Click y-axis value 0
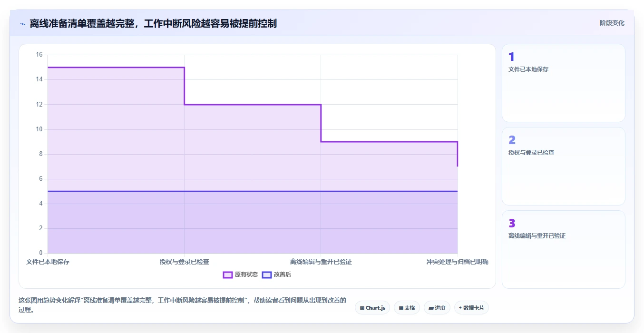 [x=41, y=253]
